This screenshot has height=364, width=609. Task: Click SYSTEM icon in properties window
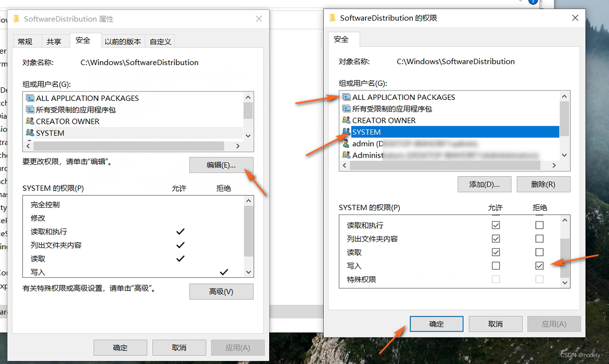click(30, 133)
